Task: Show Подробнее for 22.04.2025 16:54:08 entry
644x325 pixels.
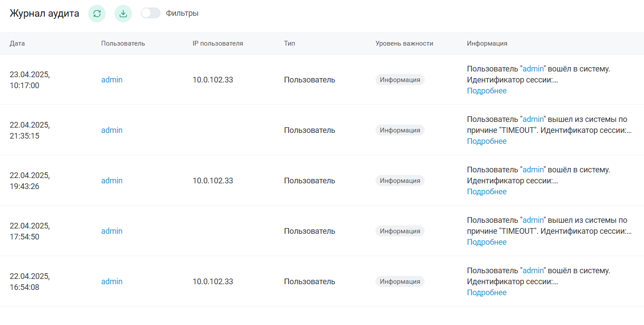Action: tap(487, 293)
